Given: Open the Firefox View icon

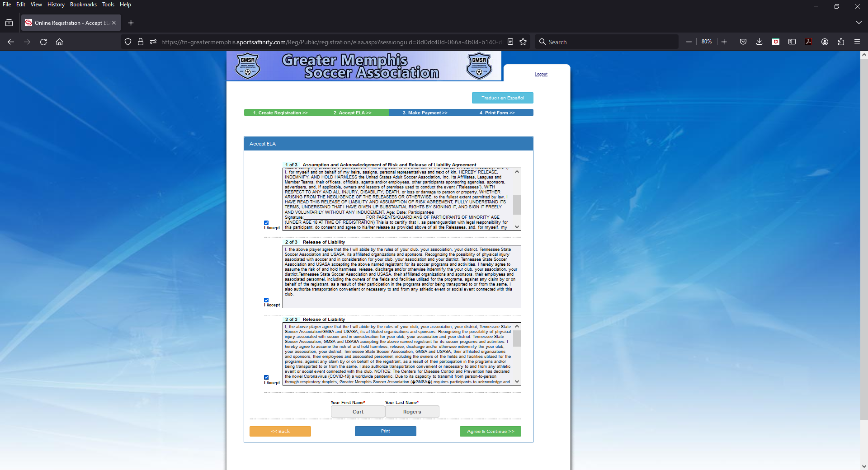Looking at the screenshot, I should (9, 23).
